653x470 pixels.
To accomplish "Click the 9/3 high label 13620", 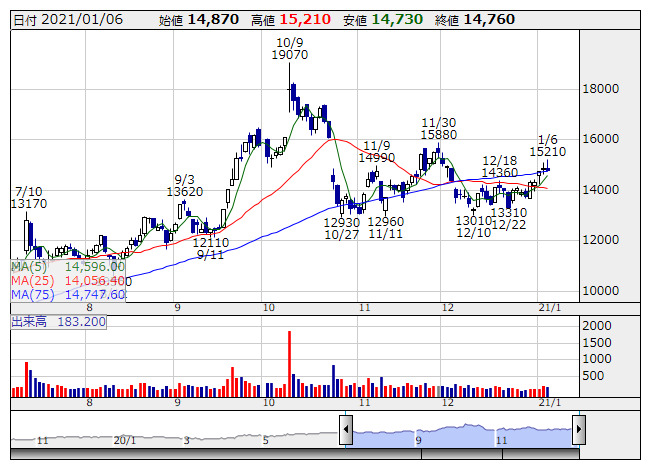I will tap(184, 192).
